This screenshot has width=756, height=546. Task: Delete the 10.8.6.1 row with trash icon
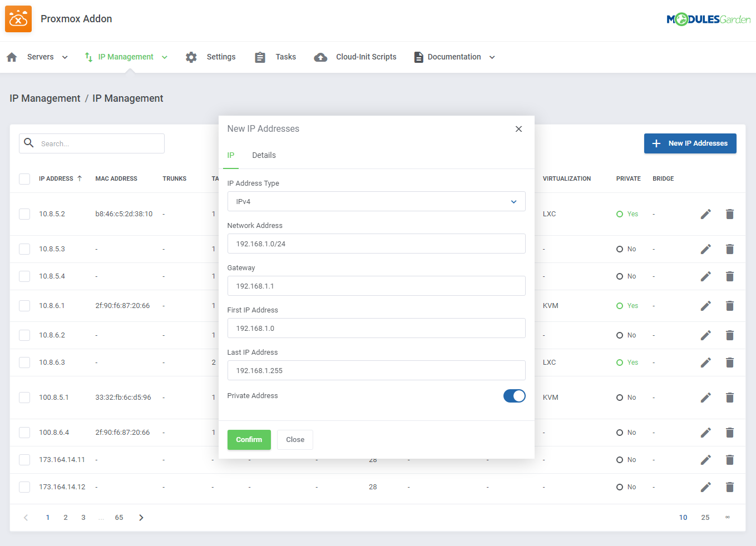click(x=730, y=306)
